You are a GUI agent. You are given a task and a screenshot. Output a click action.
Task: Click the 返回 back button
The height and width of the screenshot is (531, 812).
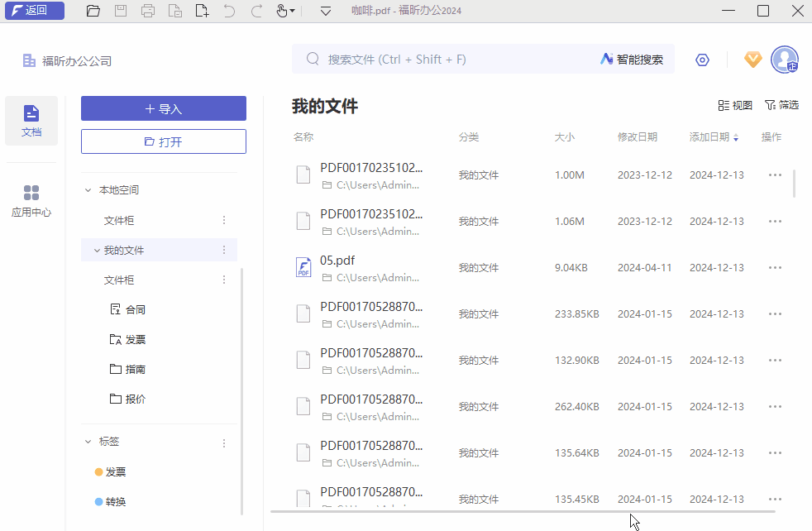click(34, 11)
